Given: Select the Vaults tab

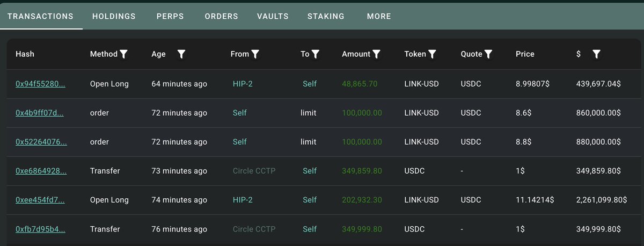Looking at the screenshot, I should tap(273, 16).
